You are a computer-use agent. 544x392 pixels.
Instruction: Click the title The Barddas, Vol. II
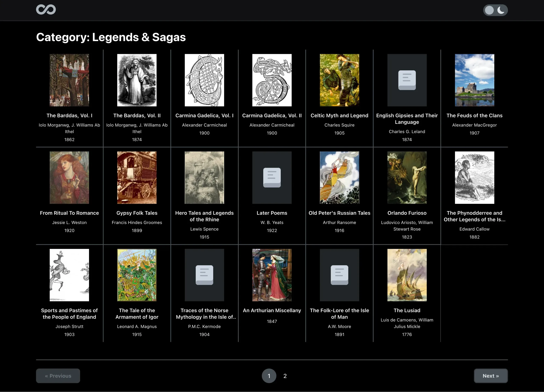coord(137,115)
